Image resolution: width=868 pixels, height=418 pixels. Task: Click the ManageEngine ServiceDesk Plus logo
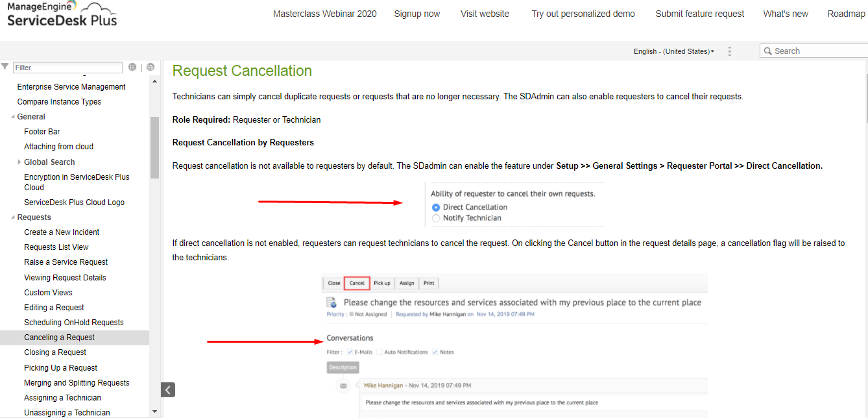(62, 14)
